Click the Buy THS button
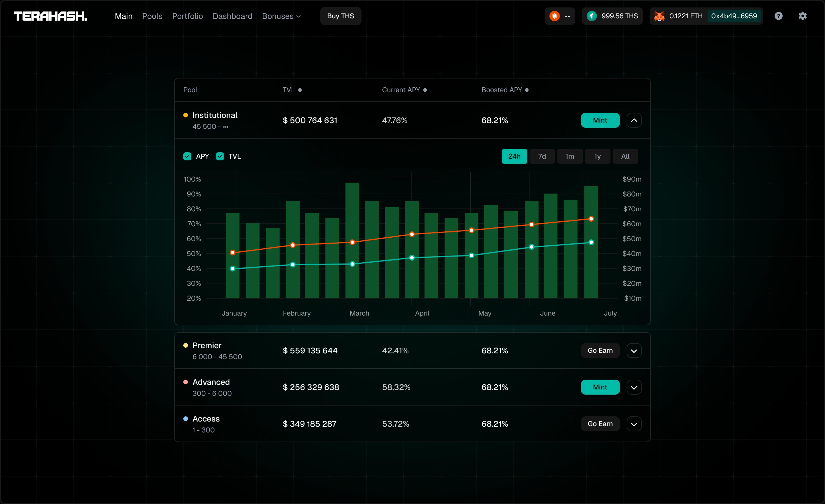 pyautogui.click(x=341, y=16)
